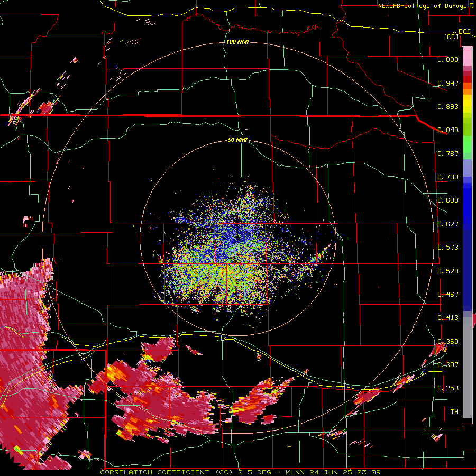Click the 0.627 scale value
Image resolution: width=476 pixels, height=476 pixels.
(x=448, y=224)
